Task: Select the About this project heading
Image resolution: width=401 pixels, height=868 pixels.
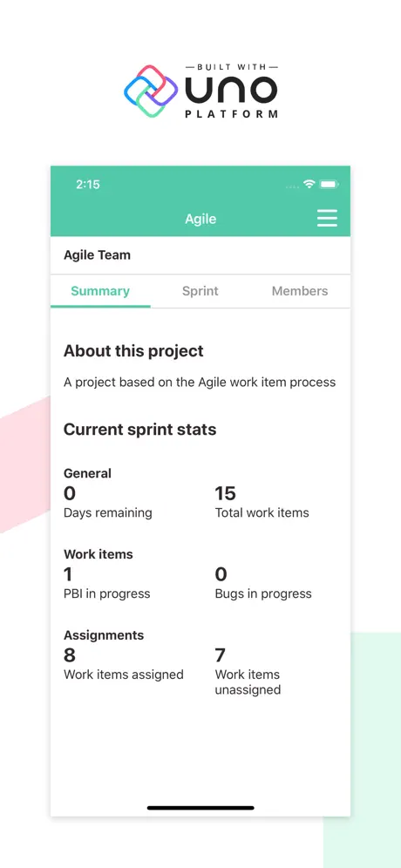Action: tap(133, 351)
